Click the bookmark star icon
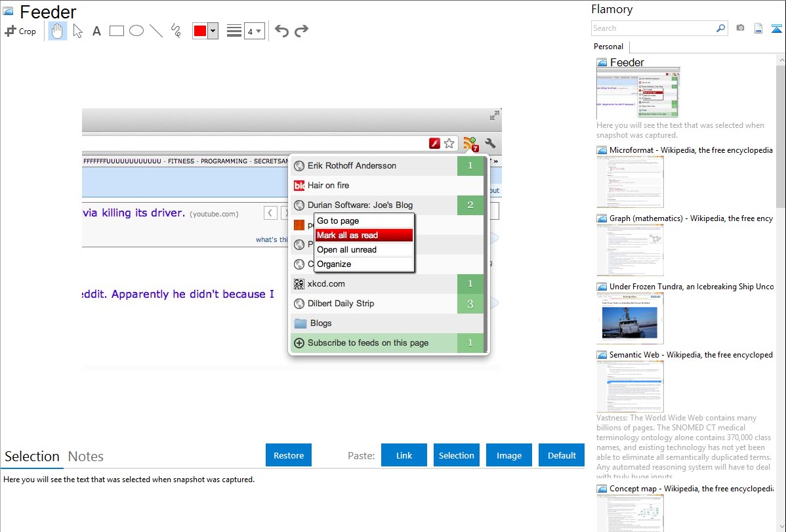This screenshot has height=532, width=786. click(449, 144)
